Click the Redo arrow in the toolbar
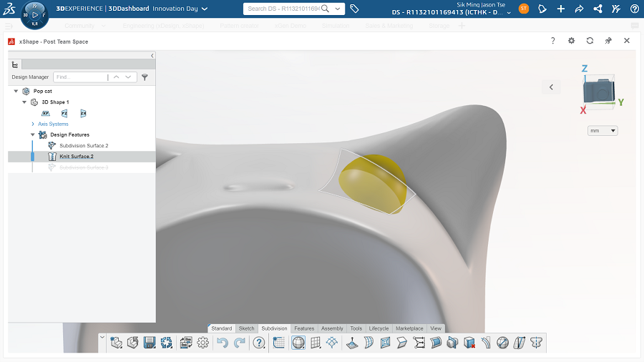 240,343
